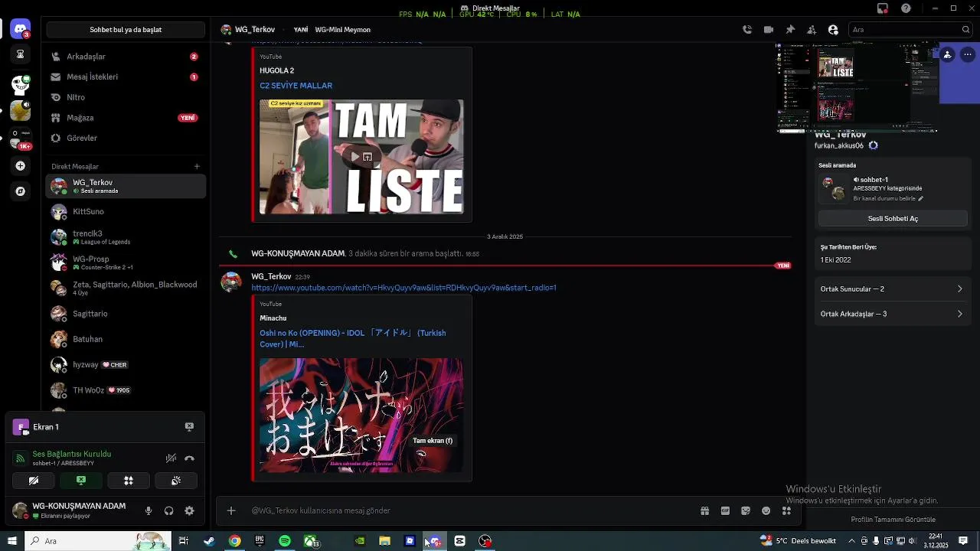Mute microphone in user panel
Screen dimensions: 980x551
[149, 510]
